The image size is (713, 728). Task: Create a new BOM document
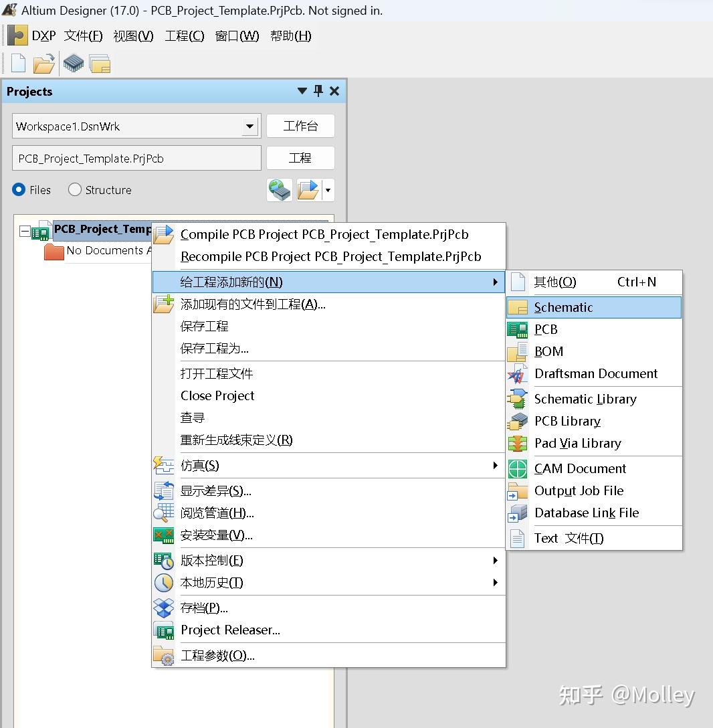coord(548,351)
